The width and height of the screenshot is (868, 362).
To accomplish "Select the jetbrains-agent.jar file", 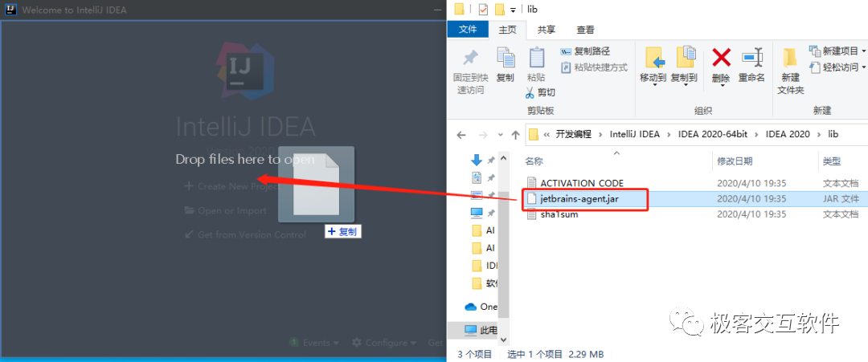I will pos(579,198).
